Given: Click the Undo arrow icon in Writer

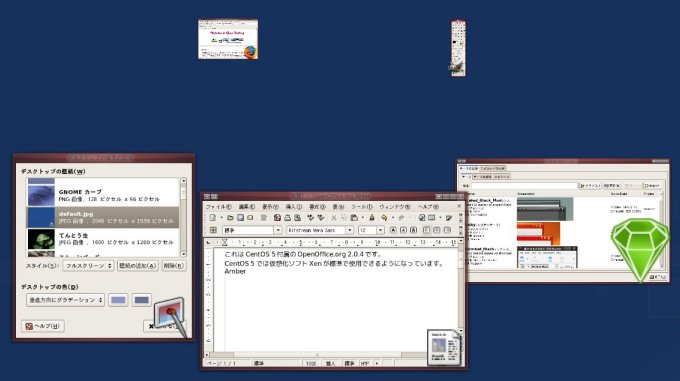Looking at the screenshot, I should click(384, 218).
